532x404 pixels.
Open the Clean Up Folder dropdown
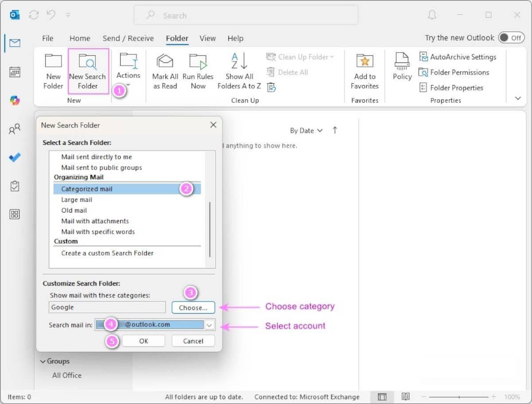(x=300, y=57)
